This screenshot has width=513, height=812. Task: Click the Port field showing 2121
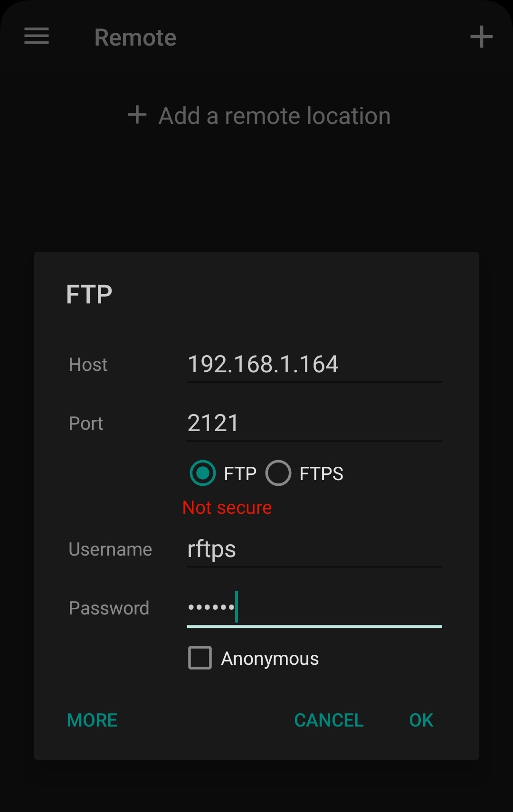pos(313,423)
